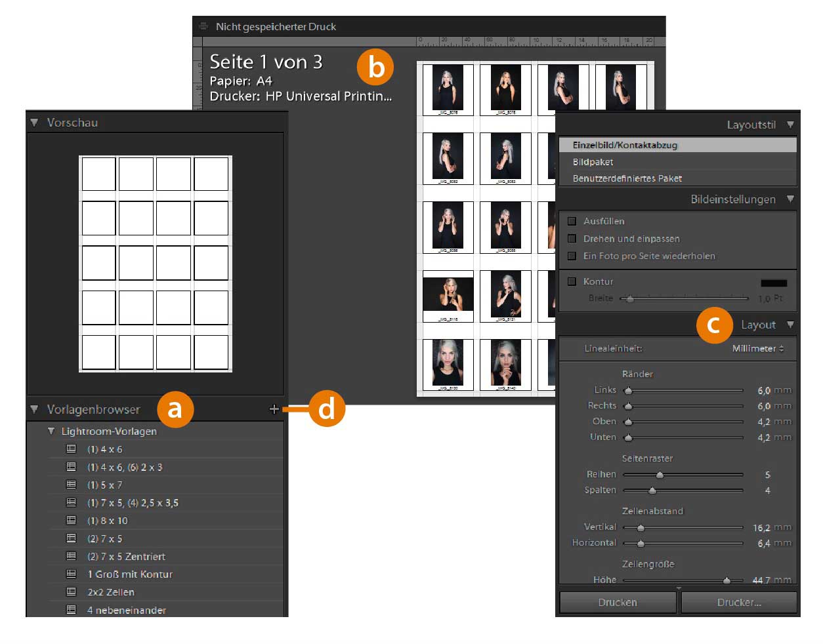Click the Horizontal cell spacing slider
This screenshot has height=644, width=823.
point(683,543)
